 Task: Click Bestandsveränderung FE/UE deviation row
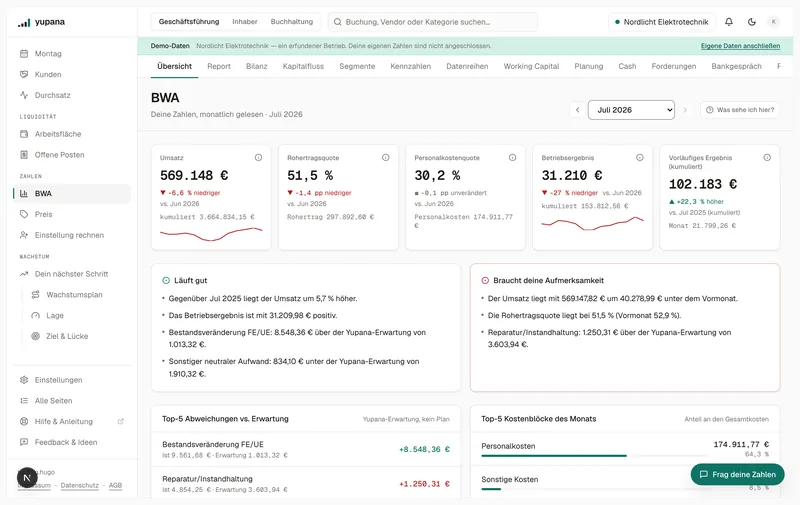click(x=306, y=449)
